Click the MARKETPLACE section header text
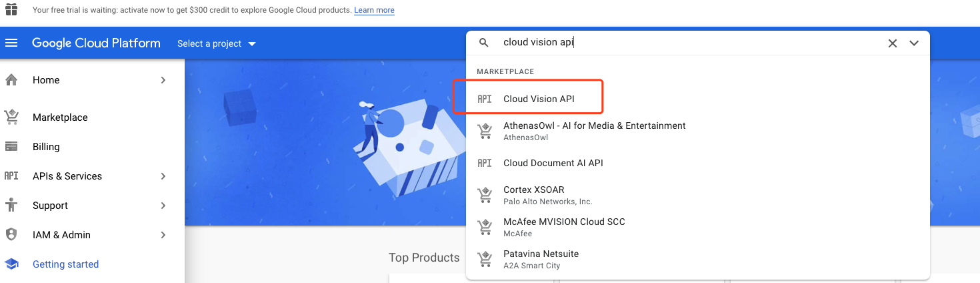980x283 pixels. 505,71
